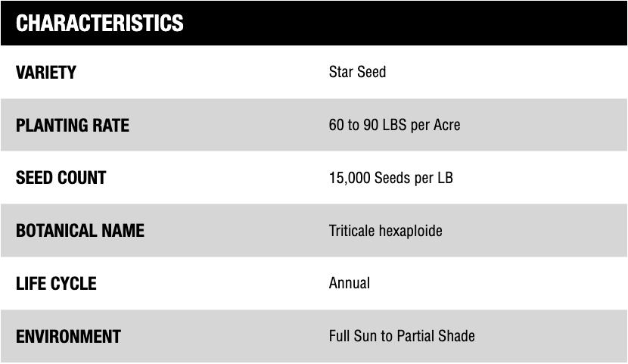Click the PLANTING RATE label

[x=73, y=125]
